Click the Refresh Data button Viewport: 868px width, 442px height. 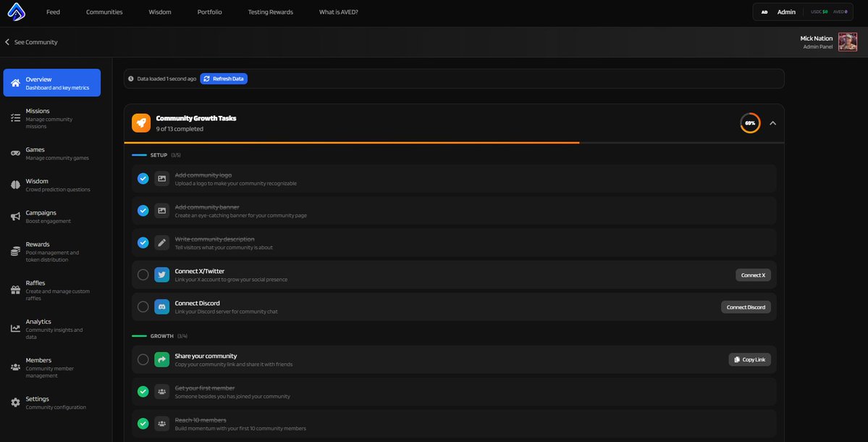pos(223,77)
